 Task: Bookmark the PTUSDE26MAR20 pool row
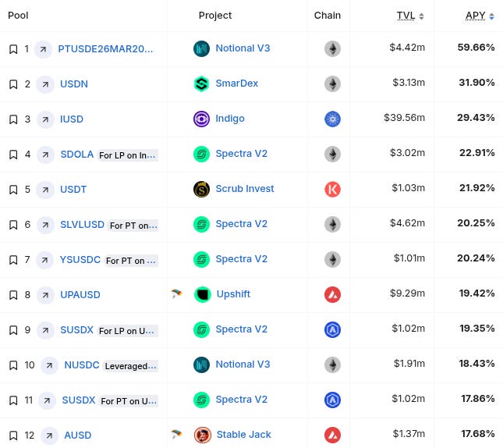(13, 49)
